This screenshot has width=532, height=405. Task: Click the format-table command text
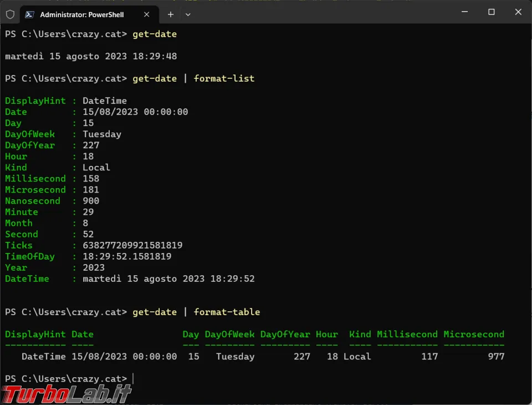[x=227, y=312]
